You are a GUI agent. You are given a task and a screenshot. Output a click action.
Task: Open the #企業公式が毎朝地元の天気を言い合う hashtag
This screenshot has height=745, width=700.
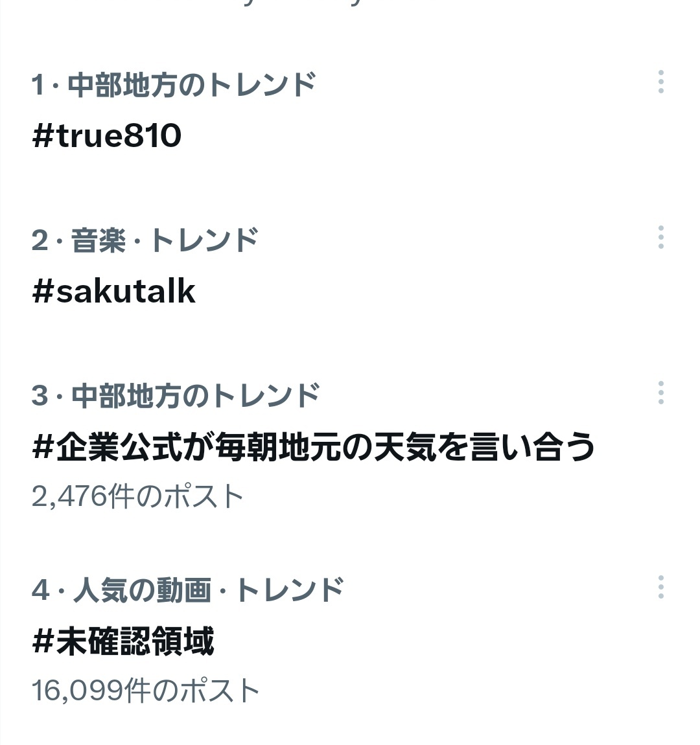pyautogui.click(x=314, y=446)
